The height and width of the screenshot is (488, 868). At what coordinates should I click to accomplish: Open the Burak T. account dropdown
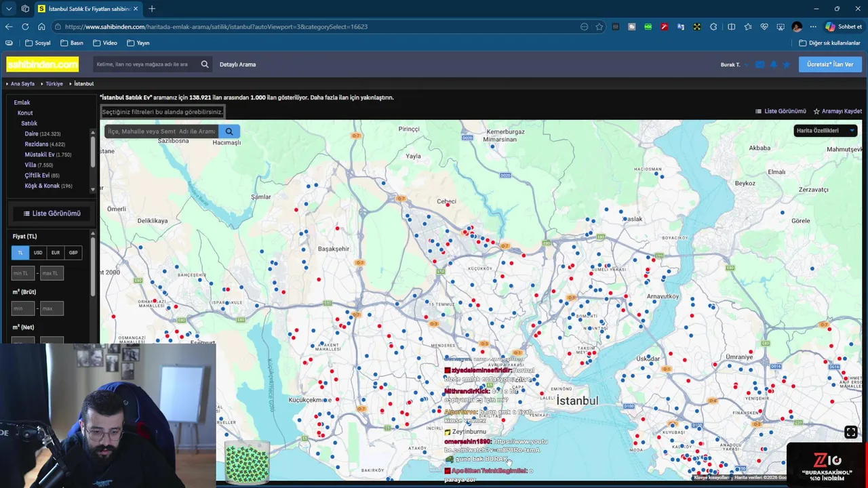(734, 64)
